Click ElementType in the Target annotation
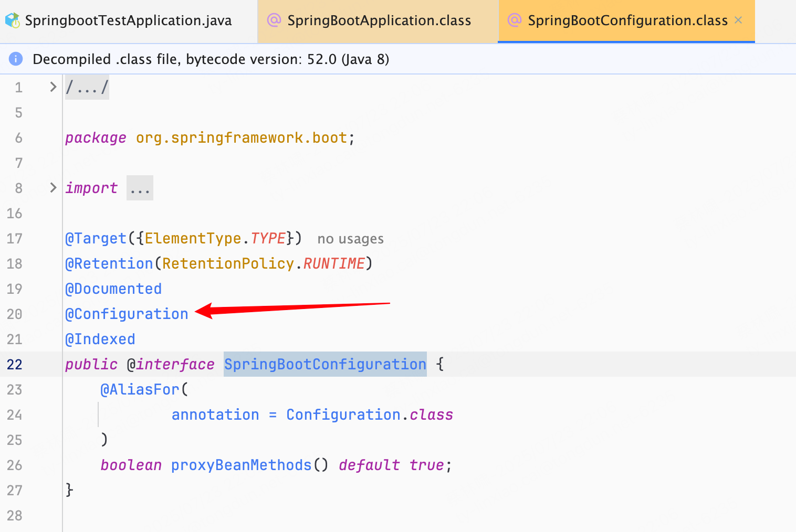 click(193, 238)
